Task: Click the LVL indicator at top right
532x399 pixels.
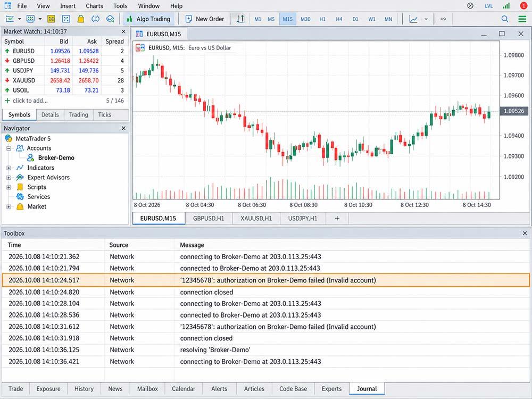Action: click(488, 6)
